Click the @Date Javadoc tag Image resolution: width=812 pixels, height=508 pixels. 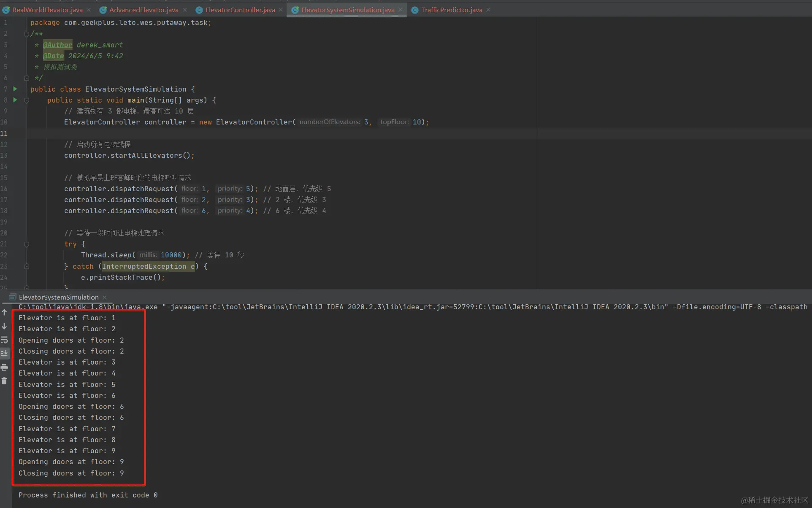point(53,56)
